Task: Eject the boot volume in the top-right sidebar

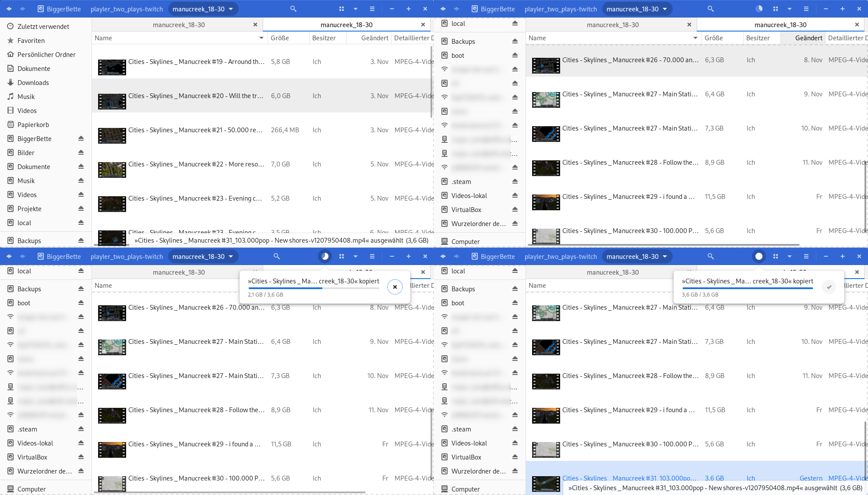Action: point(515,55)
